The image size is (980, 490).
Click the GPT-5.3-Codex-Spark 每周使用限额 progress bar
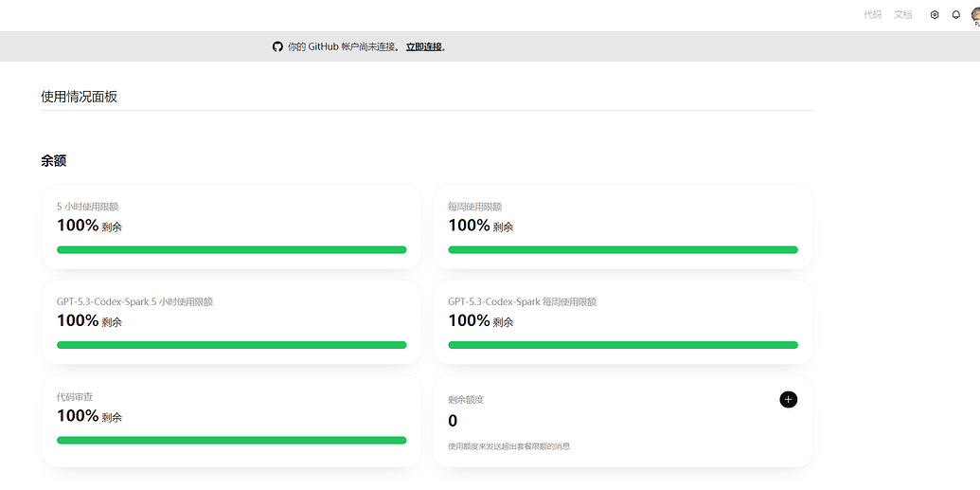(622, 345)
